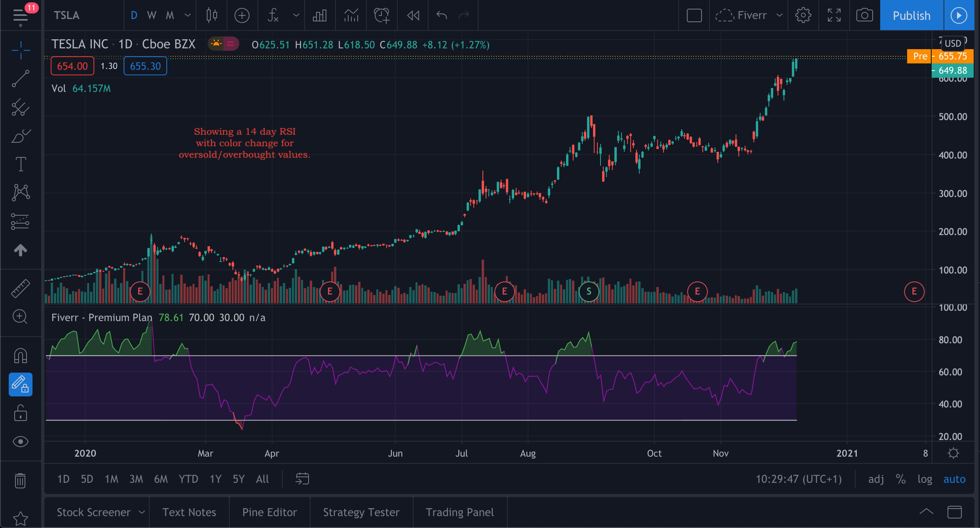
Task: Select the brush drawing tool
Action: click(21, 136)
